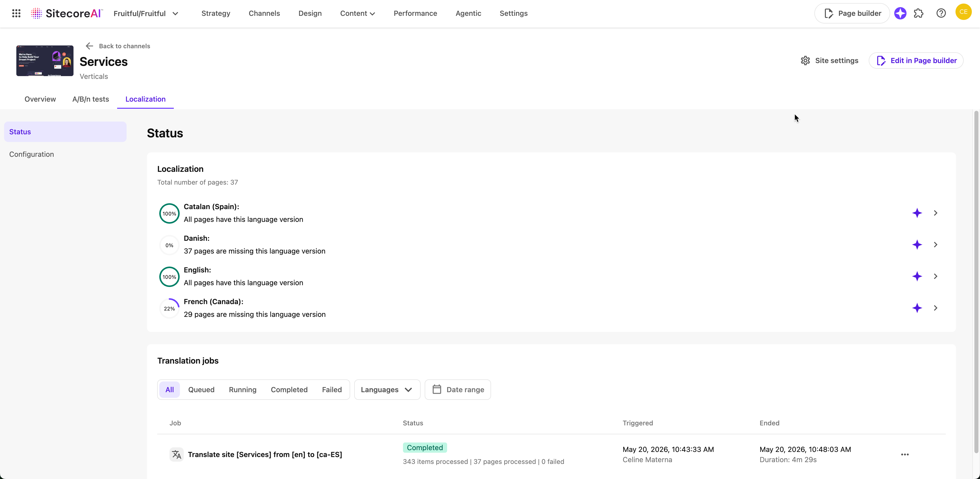
Task: Click the Catalan 100% progress circle
Action: (x=169, y=214)
